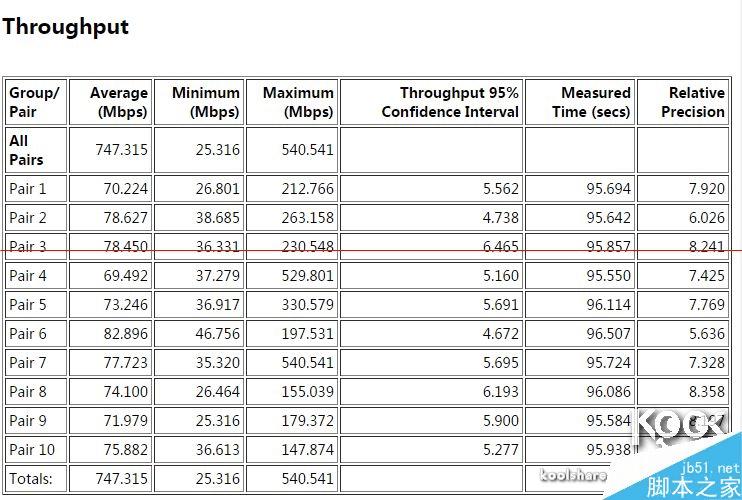Click Pair 6 average value 82.896
This screenshot has width=742, height=500.
[x=125, y=333]
